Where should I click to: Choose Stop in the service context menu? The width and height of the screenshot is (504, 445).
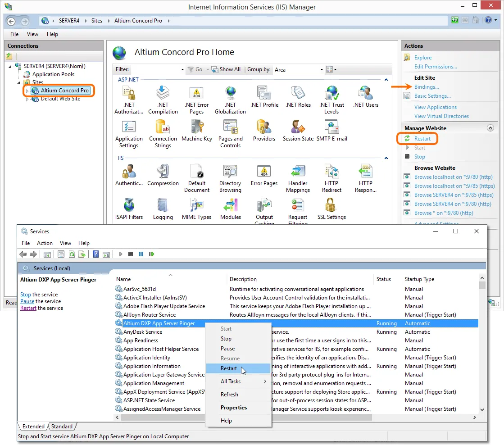(x=238, y=339)
